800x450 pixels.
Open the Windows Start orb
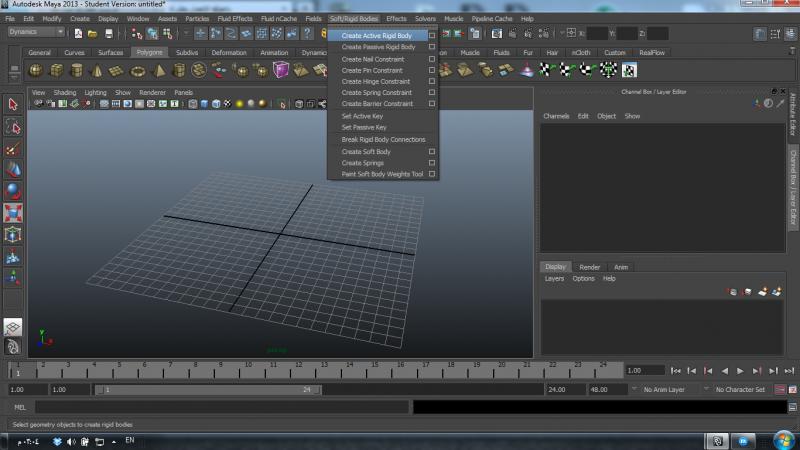(x=784, y=441)
